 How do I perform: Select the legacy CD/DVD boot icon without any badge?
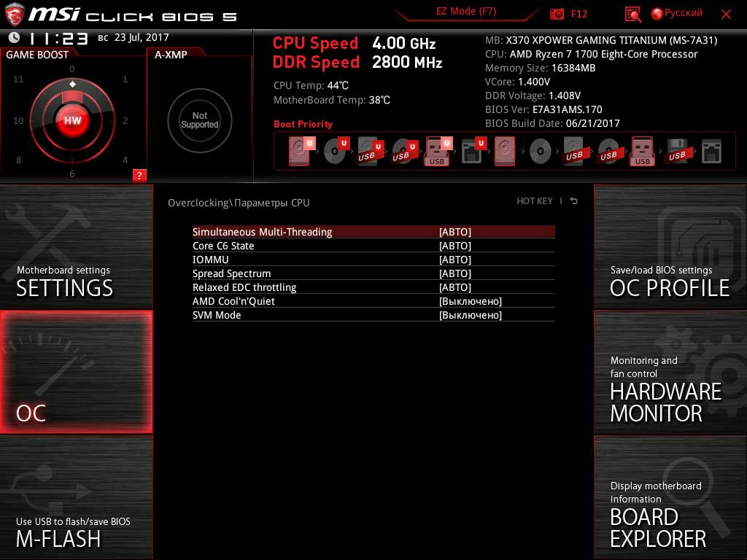pyautogui.click(x=540, y=152)
